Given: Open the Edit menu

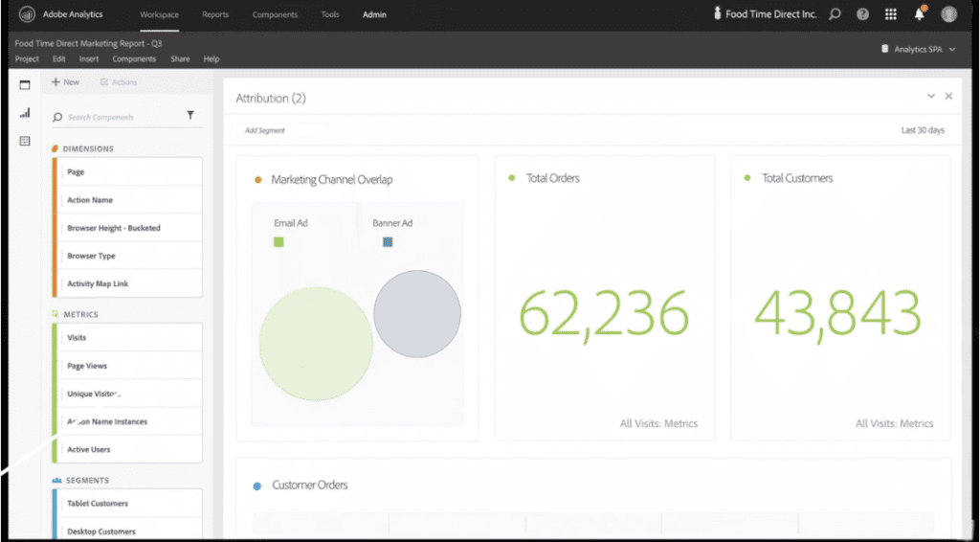Looking at the screenshot, I should pos(58,58).
